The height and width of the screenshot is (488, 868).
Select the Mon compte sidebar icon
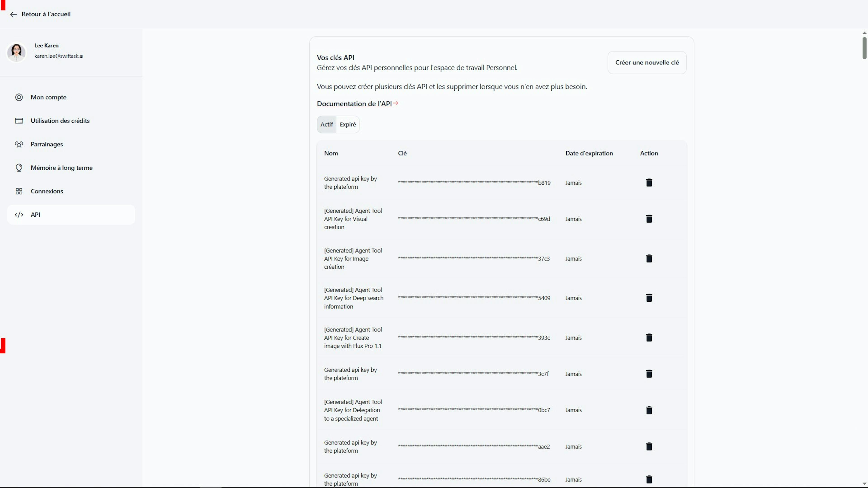click(19, 97)
